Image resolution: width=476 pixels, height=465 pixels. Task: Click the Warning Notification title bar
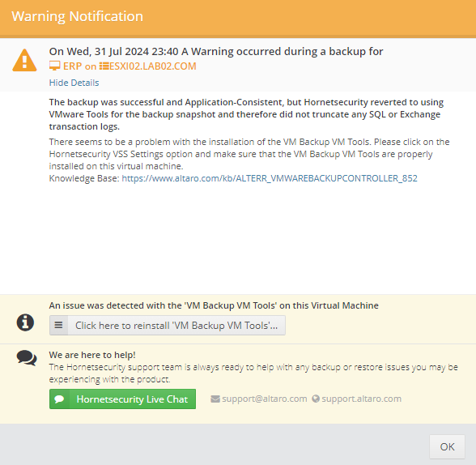tap(238, 18)
